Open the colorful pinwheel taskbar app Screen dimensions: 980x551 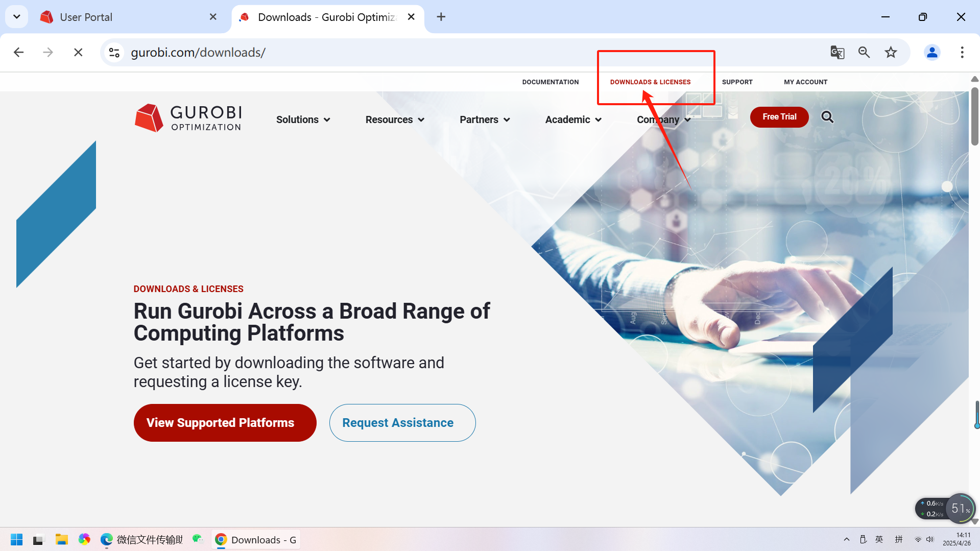84,539
